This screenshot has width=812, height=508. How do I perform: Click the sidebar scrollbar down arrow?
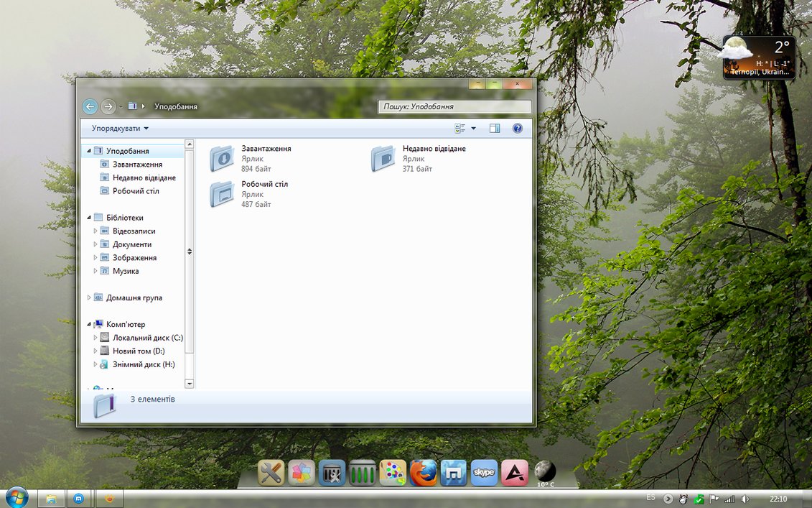(x=190, y=384)
